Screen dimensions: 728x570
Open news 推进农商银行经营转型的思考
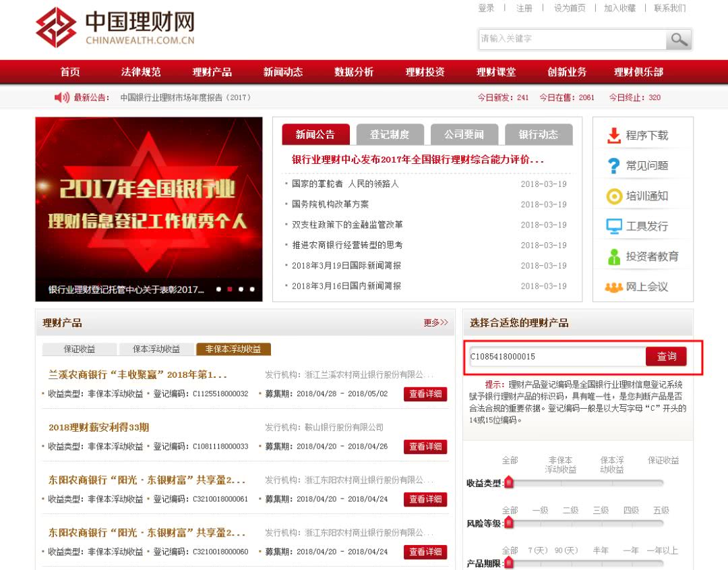(347, 246)
